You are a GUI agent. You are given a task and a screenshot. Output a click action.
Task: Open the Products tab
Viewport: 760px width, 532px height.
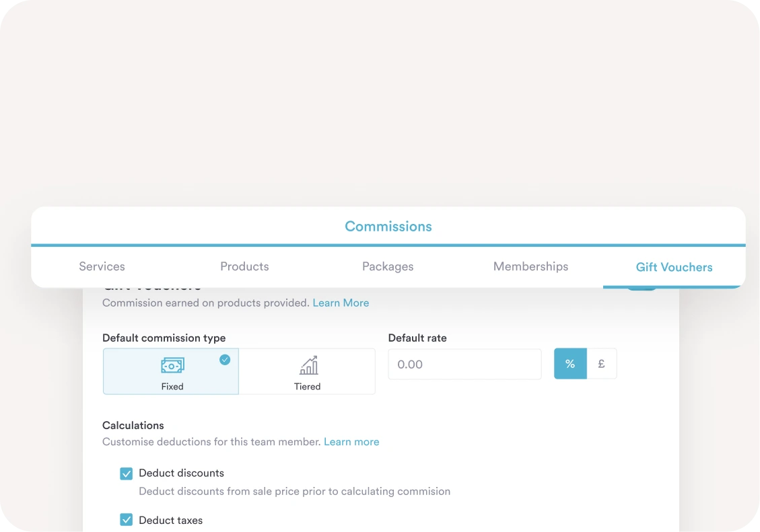[x=244, y=266]
